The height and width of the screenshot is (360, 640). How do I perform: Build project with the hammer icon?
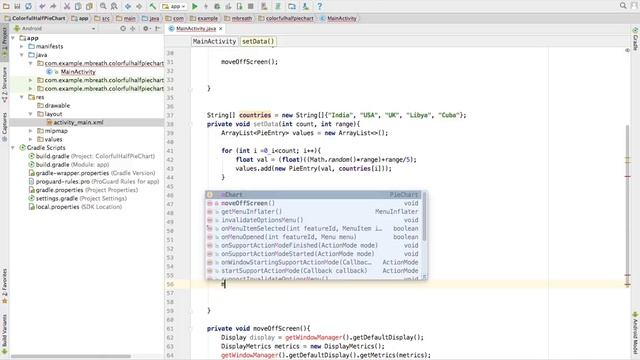pos(152,6)
